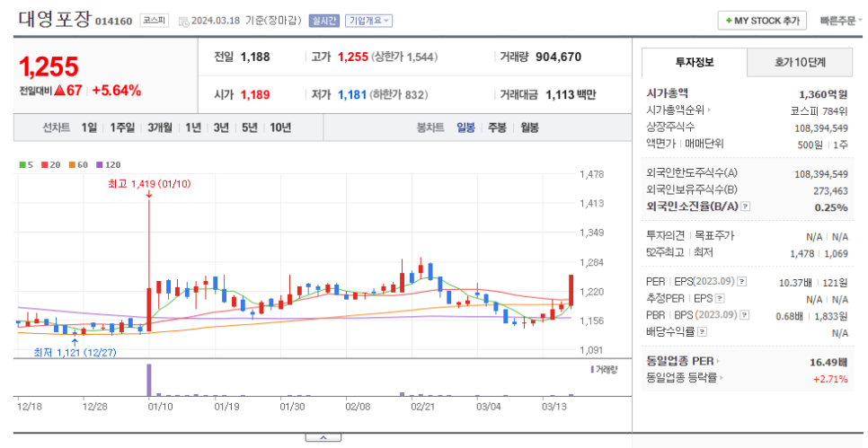868x448 pixels.
Task: Click the PER 10.37배 value
Action: [795, 283]
